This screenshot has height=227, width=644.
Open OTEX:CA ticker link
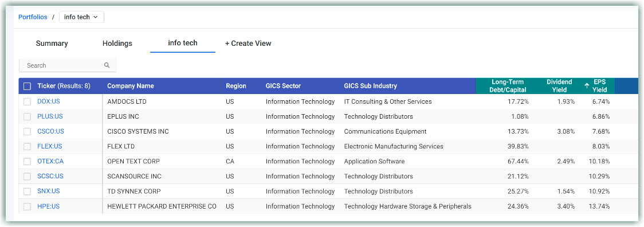(x=50, y=161)
